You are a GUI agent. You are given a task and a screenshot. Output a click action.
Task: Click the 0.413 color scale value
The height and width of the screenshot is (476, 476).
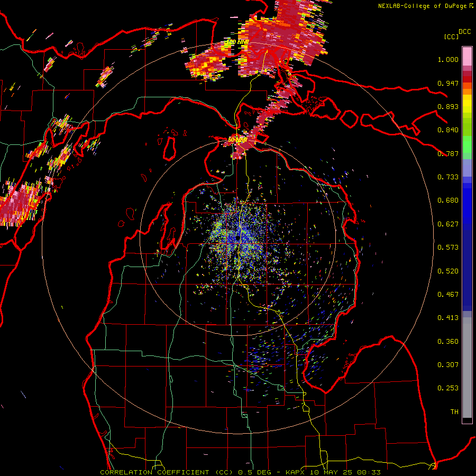pos(448,318)
